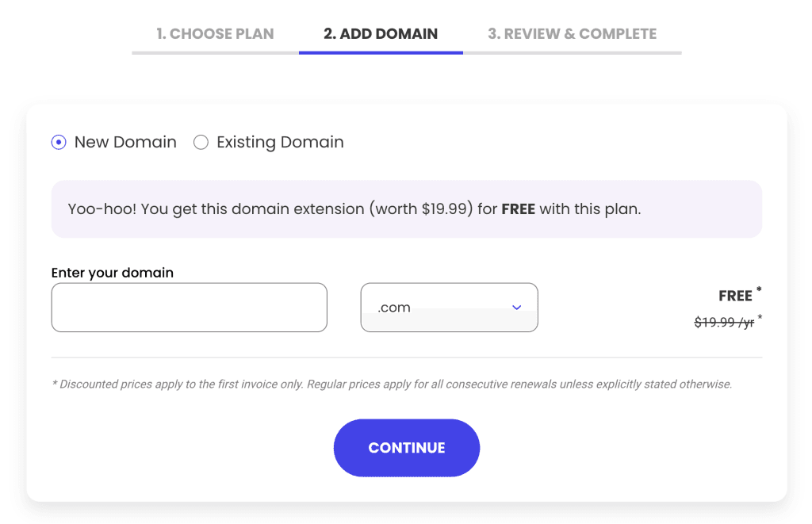Click the gray progress line under Review & Complete
Image resolution: width=812 pixels, height=524 pixels.
(x=572, y=52)
